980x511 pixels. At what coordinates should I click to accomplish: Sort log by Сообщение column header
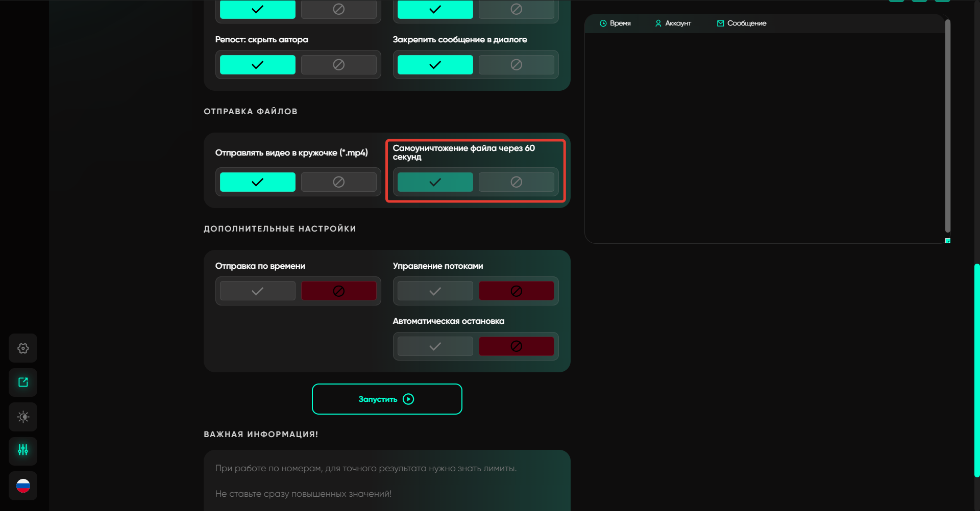[x=746, y=23]
